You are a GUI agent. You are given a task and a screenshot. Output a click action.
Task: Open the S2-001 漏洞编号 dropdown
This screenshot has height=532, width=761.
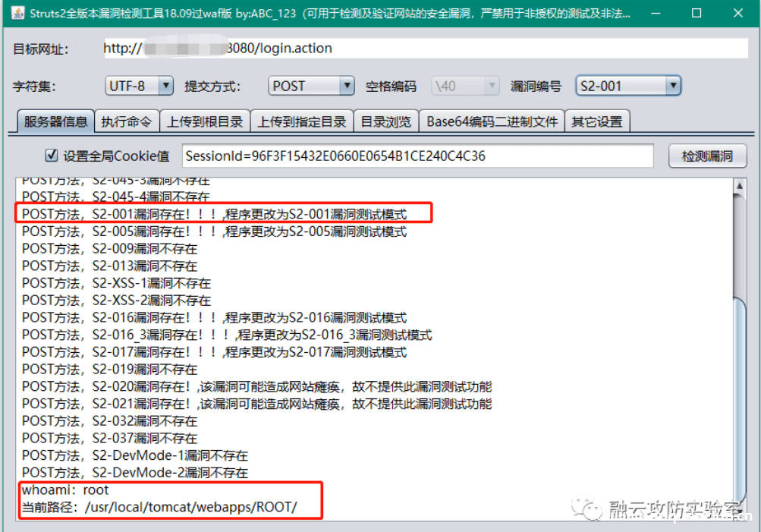(674, 86)
